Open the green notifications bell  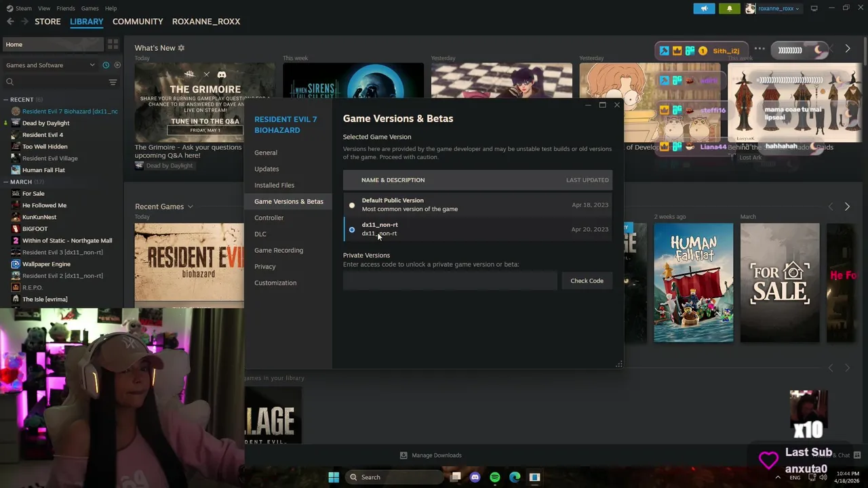[730, 8]
